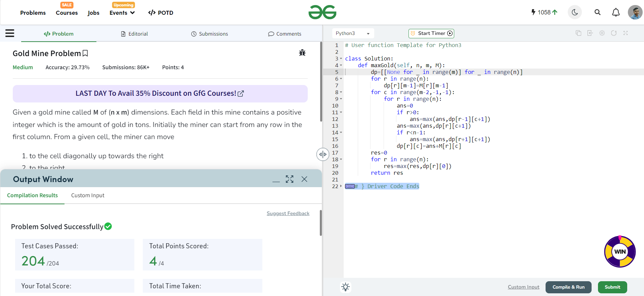Click the lightbulb hint icon

coord(346,287)
